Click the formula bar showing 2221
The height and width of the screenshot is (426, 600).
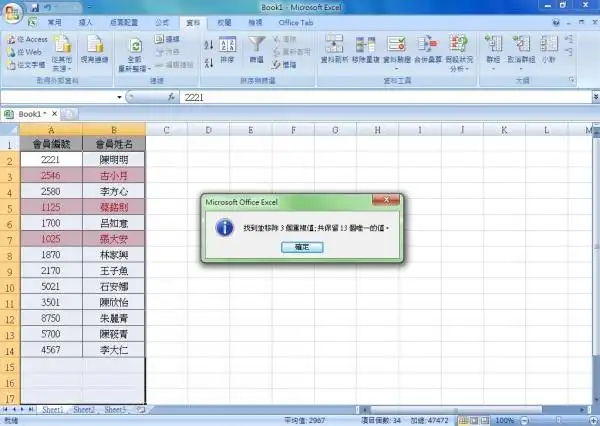tap(386, 97)
